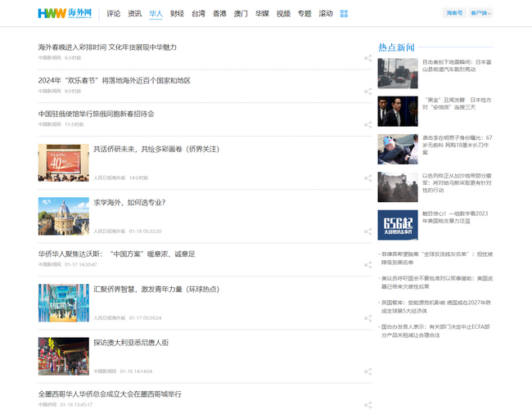Click share icon for 共话侨研未来 article

(x=367, y=178)
